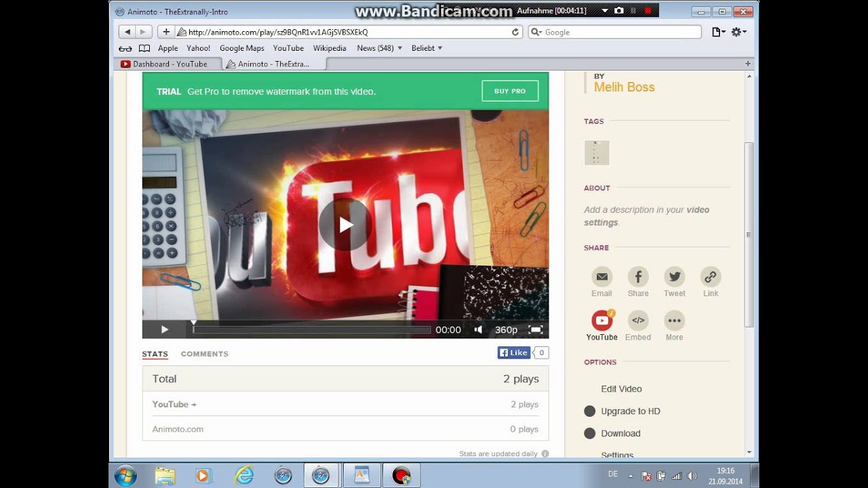Screen dimensions: 868x488
Task: Show hidden system tray icons
Action: pos(631,476)
